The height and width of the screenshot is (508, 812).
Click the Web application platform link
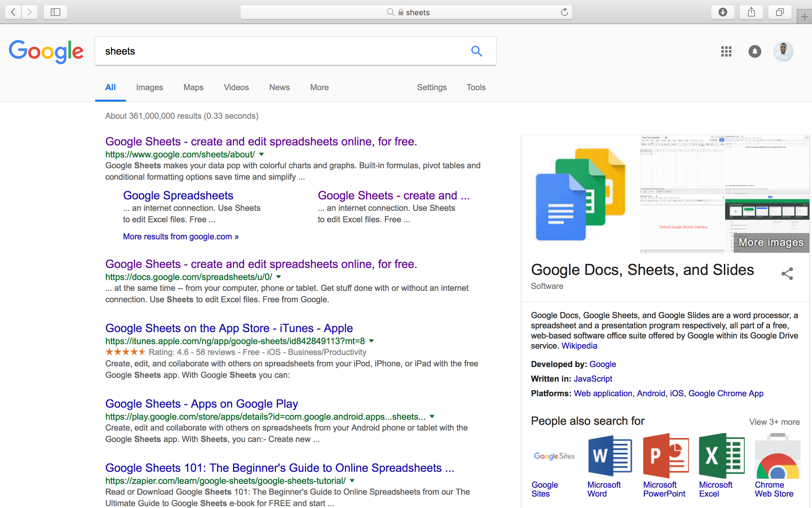(603, 393)
